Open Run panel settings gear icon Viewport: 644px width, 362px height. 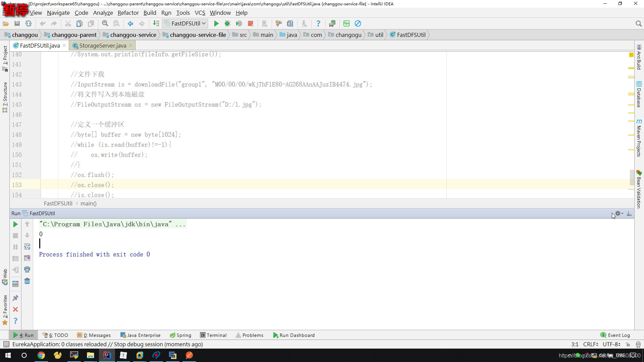(x=619, y=213)
